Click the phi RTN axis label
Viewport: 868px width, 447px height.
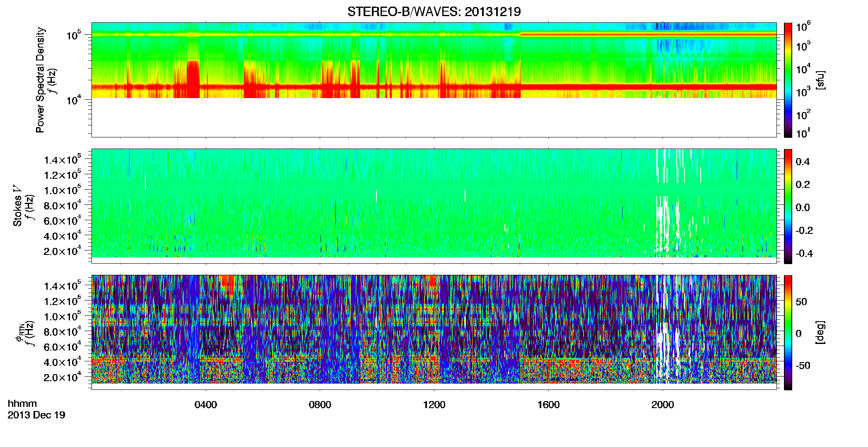[x=20, y=334]
